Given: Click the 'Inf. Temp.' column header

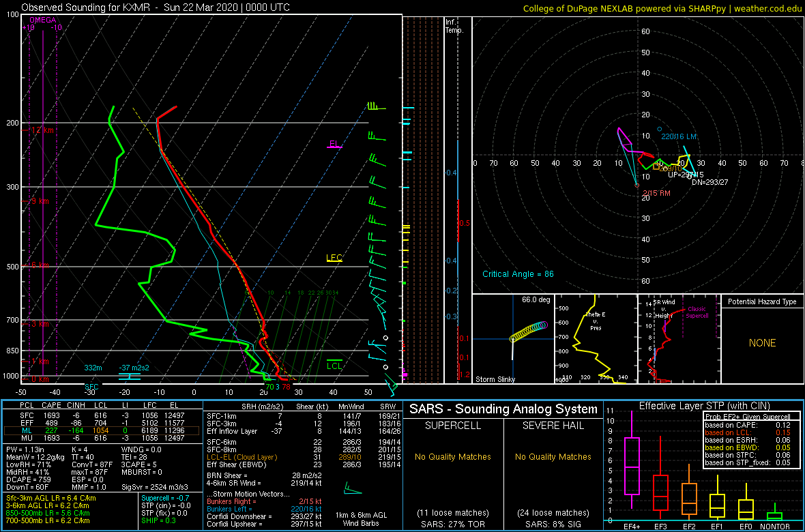Looking at the screenshot, I should point(455,26).
